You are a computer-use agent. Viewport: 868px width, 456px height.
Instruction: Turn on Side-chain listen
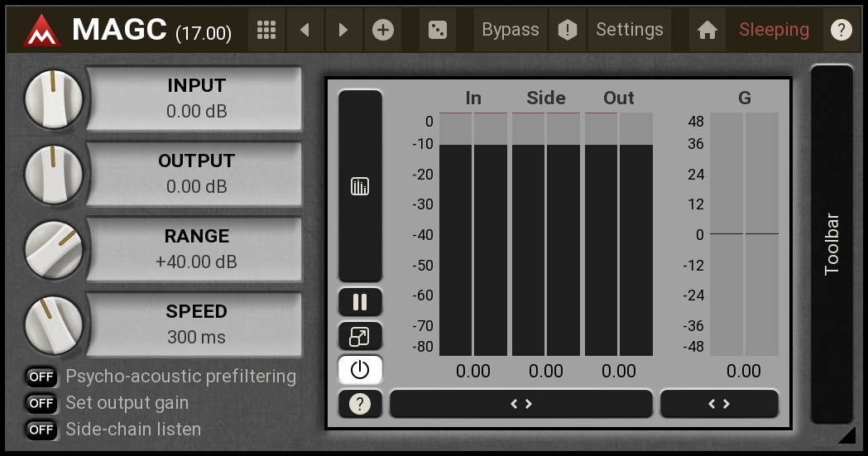(41, 430)
